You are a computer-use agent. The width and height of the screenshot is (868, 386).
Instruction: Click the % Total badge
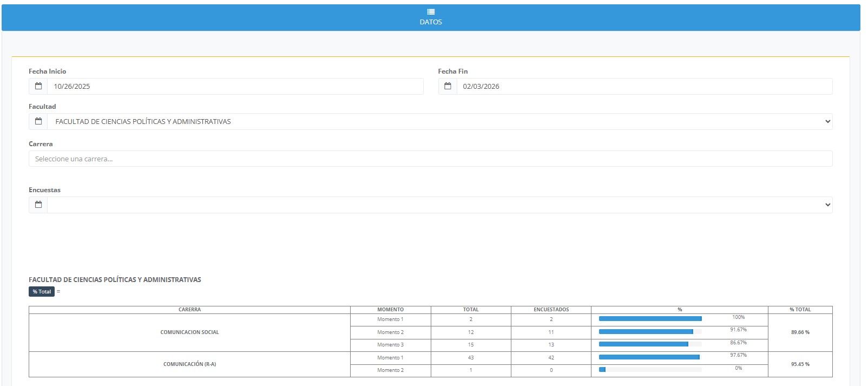[x=42, y=291]
